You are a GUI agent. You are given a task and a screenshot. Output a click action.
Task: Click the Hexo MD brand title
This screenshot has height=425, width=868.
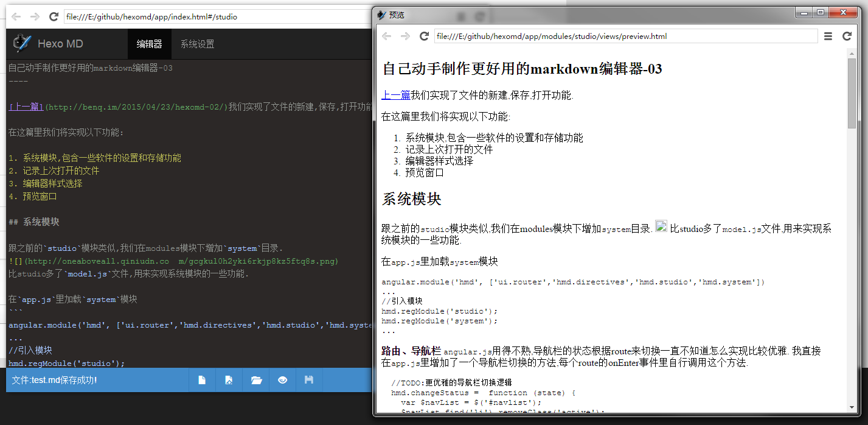click(x=60, y=44)
